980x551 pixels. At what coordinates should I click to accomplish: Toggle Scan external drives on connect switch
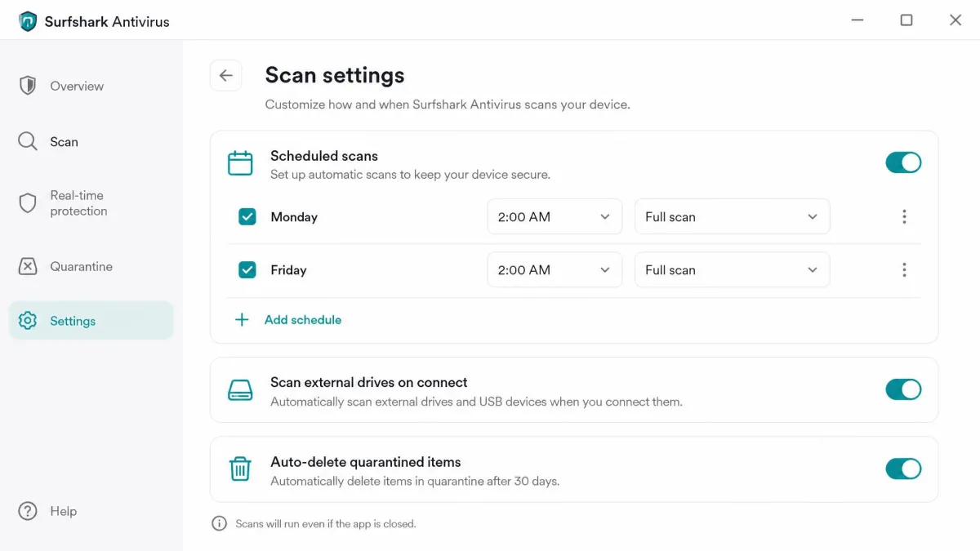click(903, 389)
